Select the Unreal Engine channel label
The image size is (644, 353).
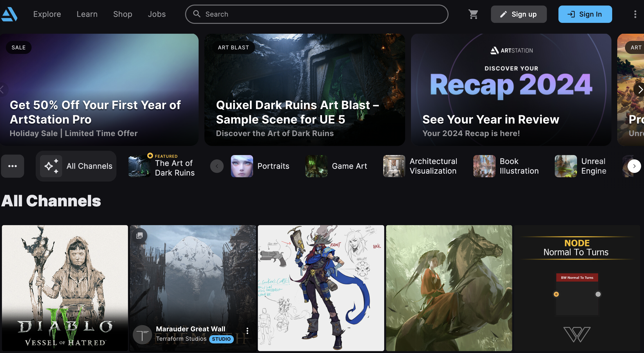point(594,166)
